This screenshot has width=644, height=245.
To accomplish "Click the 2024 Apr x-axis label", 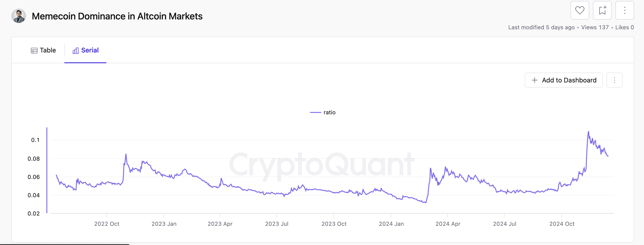I will click(448, 224).
